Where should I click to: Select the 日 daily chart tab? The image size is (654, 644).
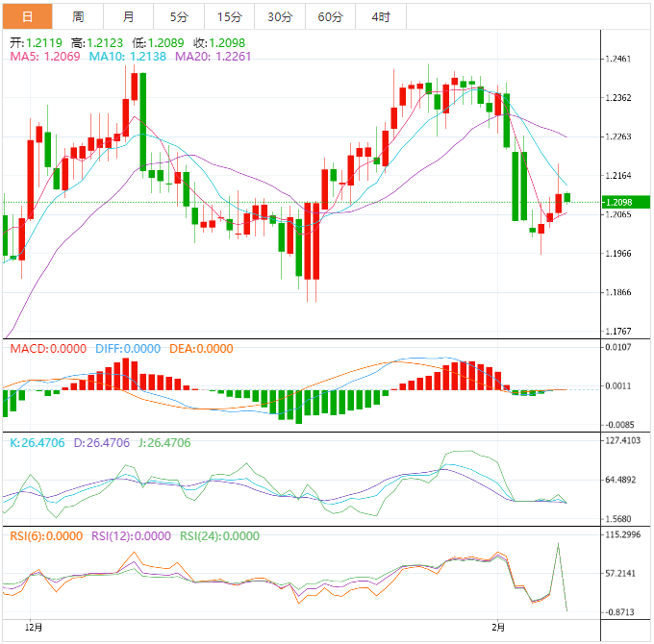click(27, 17)
